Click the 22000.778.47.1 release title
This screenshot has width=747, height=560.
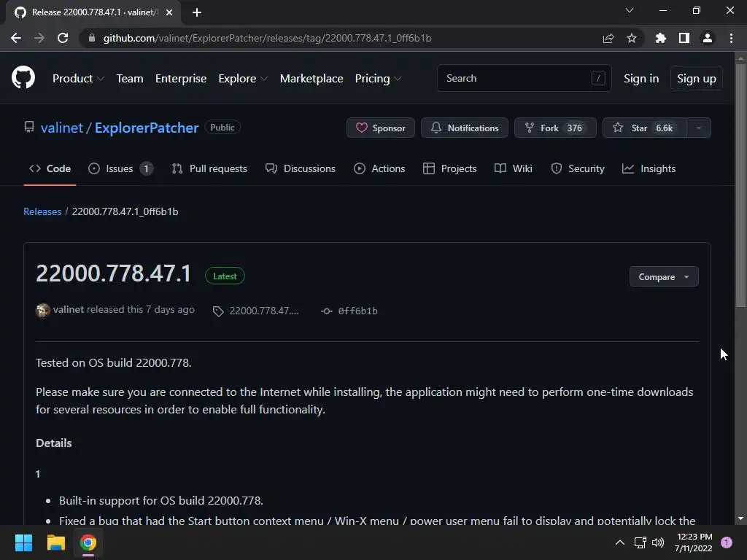click(113, 273)
